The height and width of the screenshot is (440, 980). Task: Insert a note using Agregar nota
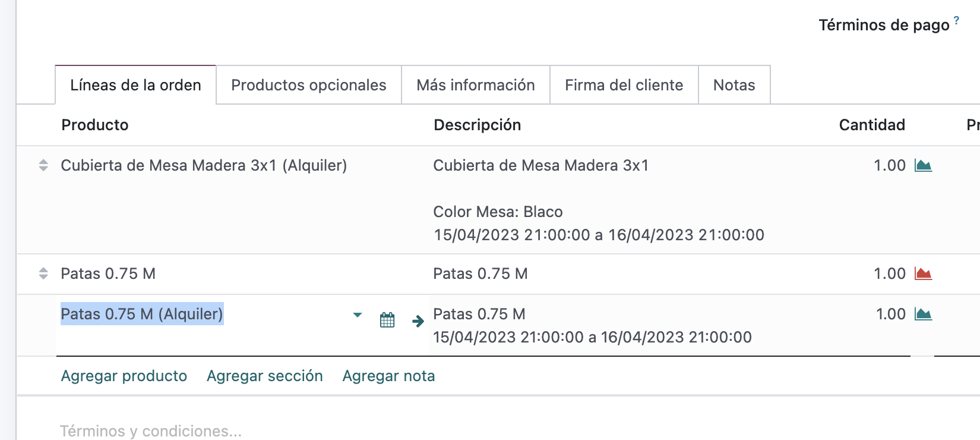(388, 376)
